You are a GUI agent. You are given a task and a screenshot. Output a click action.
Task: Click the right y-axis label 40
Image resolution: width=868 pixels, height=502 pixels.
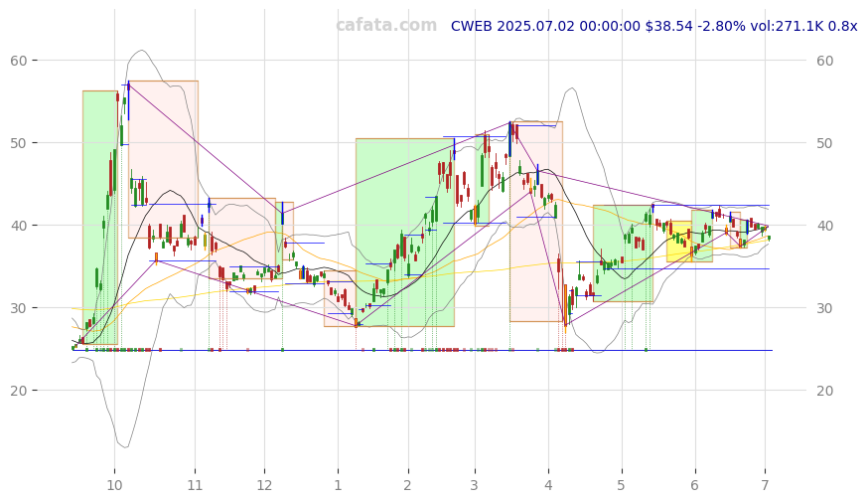click(x=825, y=226)
